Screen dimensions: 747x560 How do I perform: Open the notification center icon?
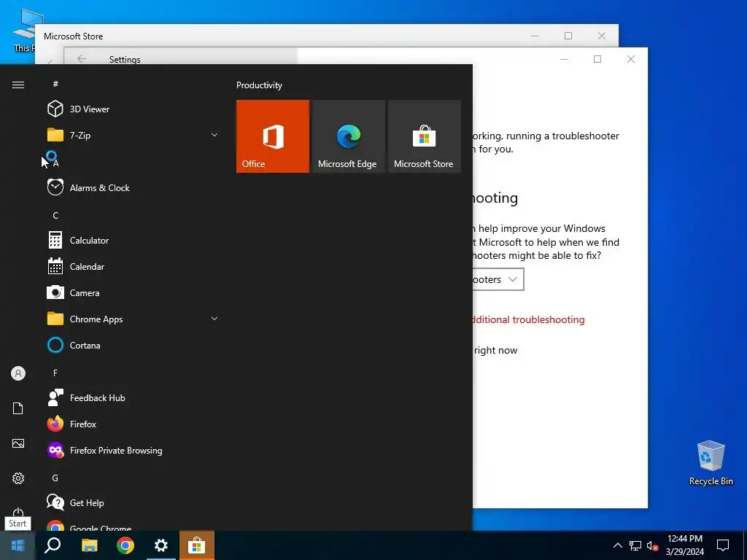tap(723, 545)
